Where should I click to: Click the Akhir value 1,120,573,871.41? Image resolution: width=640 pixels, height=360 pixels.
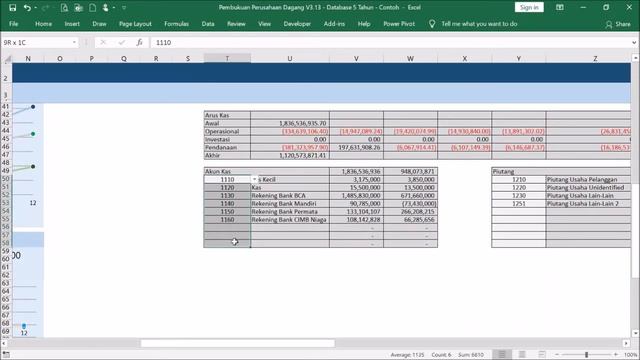point(290,156)
